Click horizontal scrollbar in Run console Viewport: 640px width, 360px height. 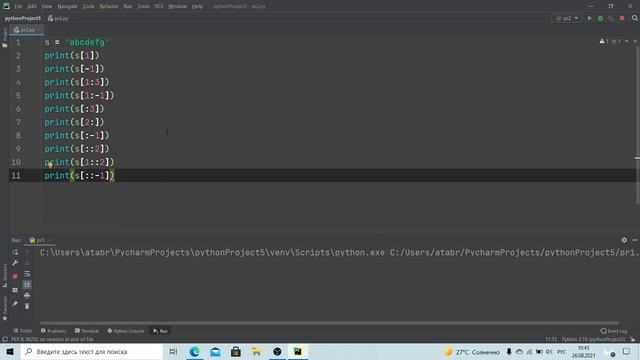click(x=329, y=323)
